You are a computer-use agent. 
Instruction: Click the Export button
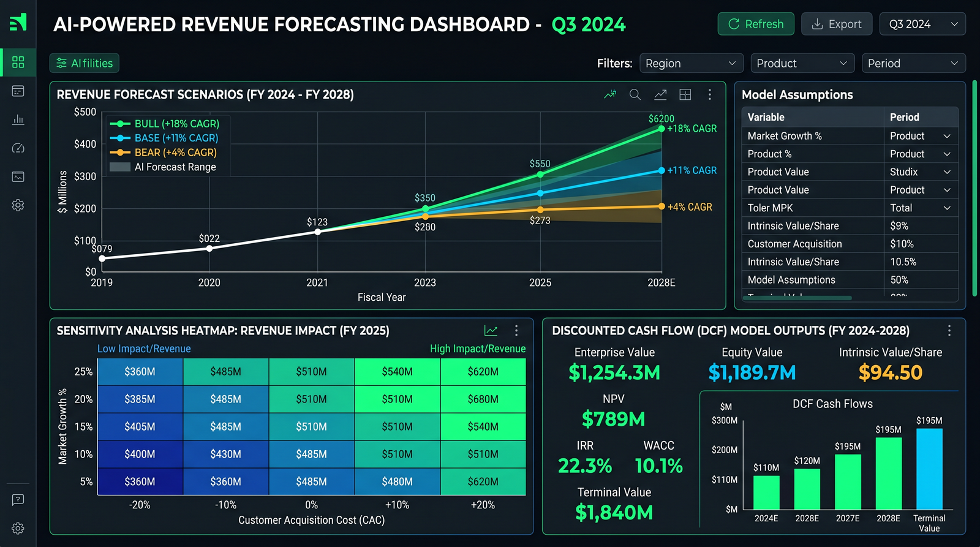coord(837,24)
